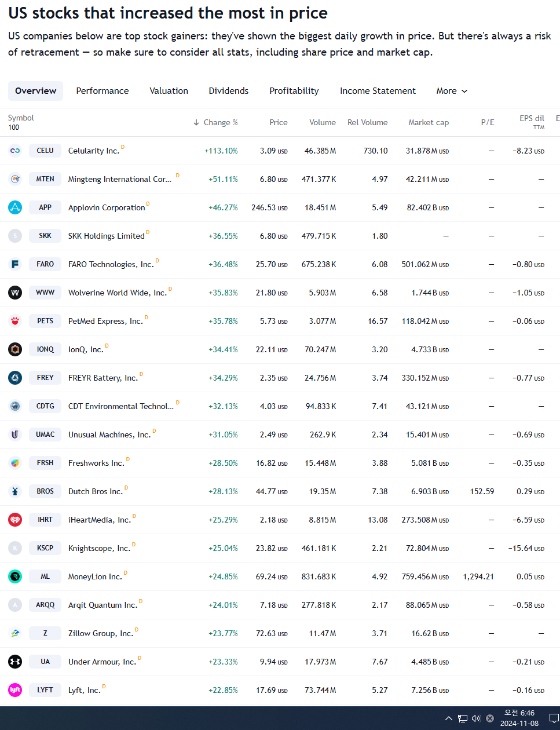This screenshot has height=730, width=560.
Task: Click the SKK Holdings logo icon
Action: [15, 236]
